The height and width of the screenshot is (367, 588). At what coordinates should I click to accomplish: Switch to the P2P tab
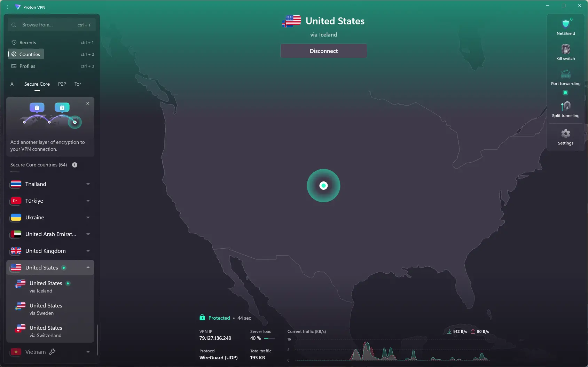pos(62,84)
